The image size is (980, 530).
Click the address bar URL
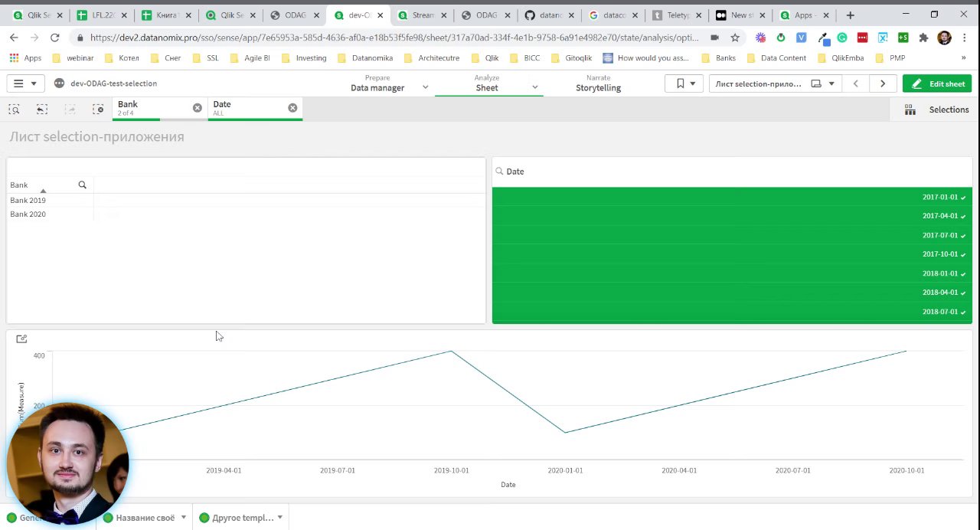click(394, 38)
